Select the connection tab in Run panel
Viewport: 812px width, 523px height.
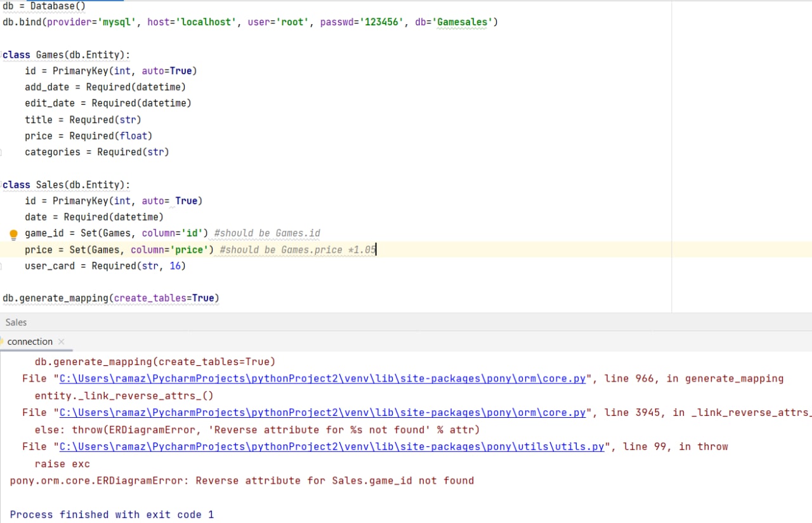point(30,342)
